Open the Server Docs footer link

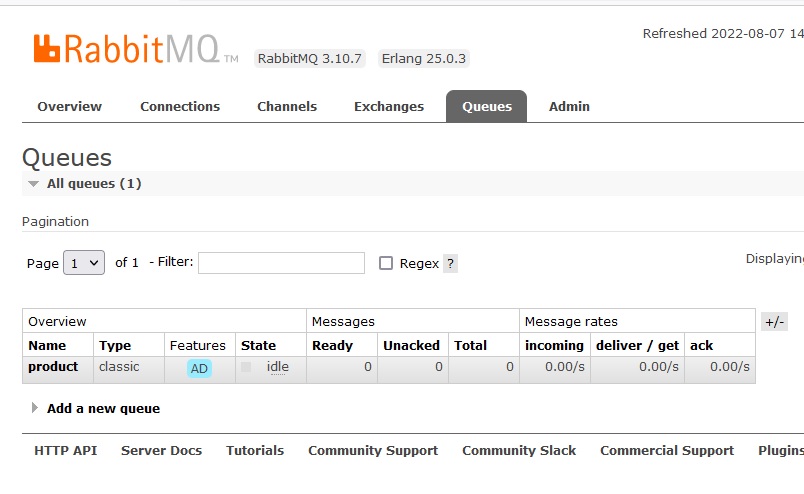[162, 450]
